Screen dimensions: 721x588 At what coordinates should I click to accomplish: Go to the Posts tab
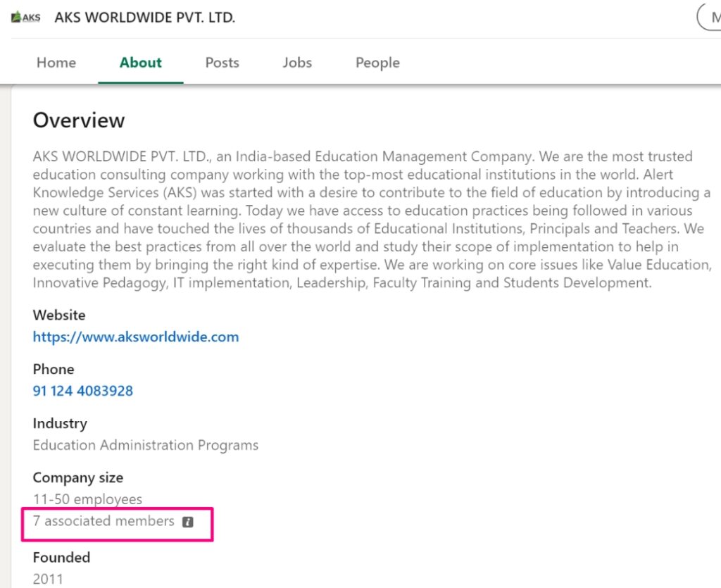coord(222,63)
